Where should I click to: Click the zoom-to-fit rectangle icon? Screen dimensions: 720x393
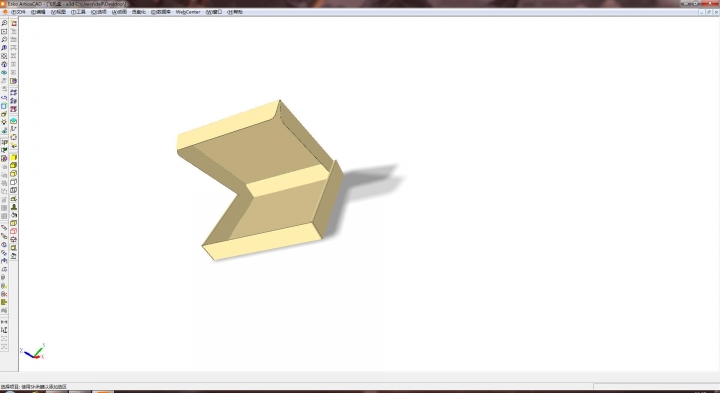click(4, 31)
